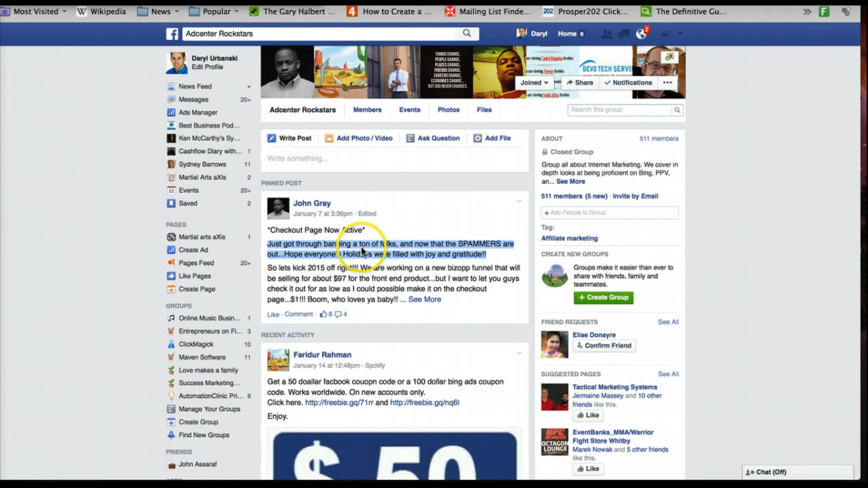The width and height of the screenshot is (868, 488).
Task: Click the Manage Your Groups icon
Action: [x=171, y=409]
